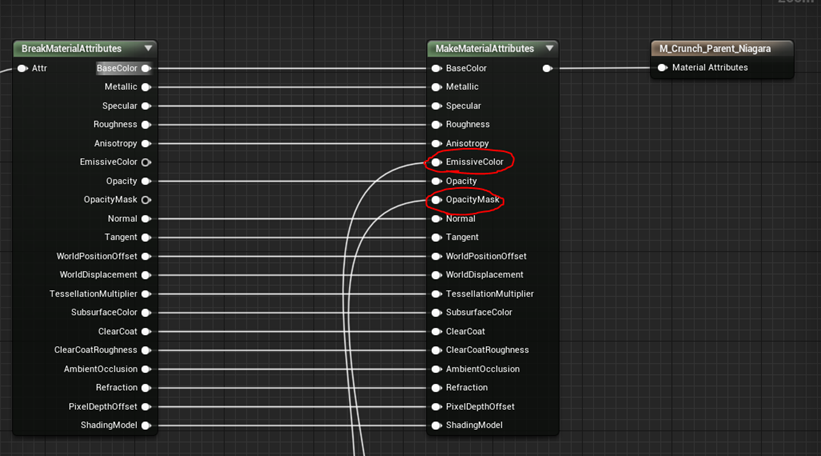Click BreakMaterialAttributes ClearCoatRoughness output pin

click(x=147, y=350)
